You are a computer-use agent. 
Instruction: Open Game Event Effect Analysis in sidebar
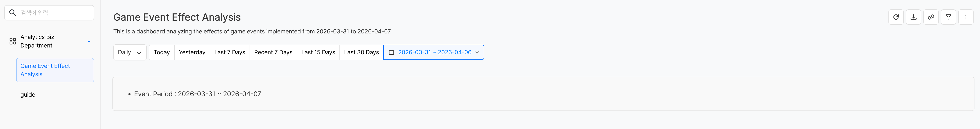(x=55, y=70)
